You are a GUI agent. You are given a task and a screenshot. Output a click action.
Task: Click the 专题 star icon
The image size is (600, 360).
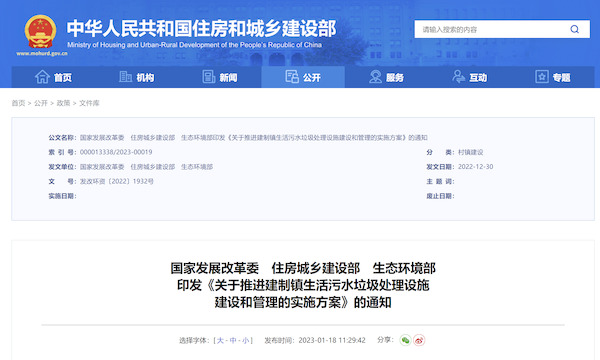pyautogui.click(x=541, y=77)
